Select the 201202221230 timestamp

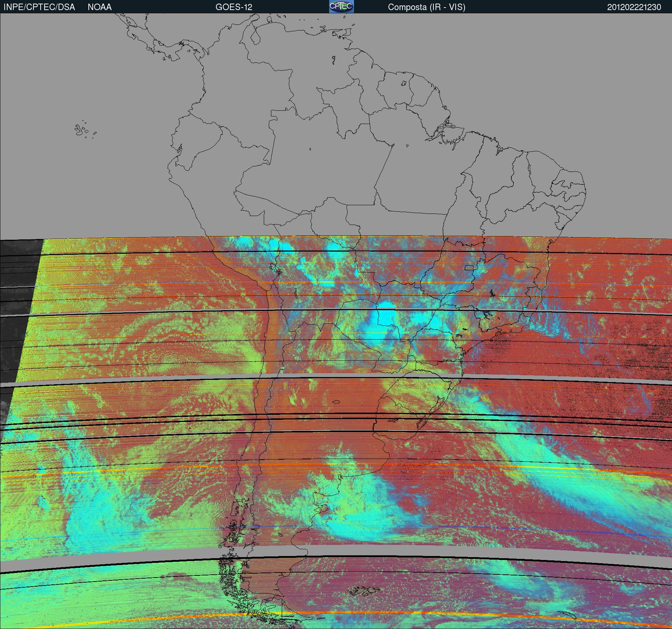click(x=634, y=7)
